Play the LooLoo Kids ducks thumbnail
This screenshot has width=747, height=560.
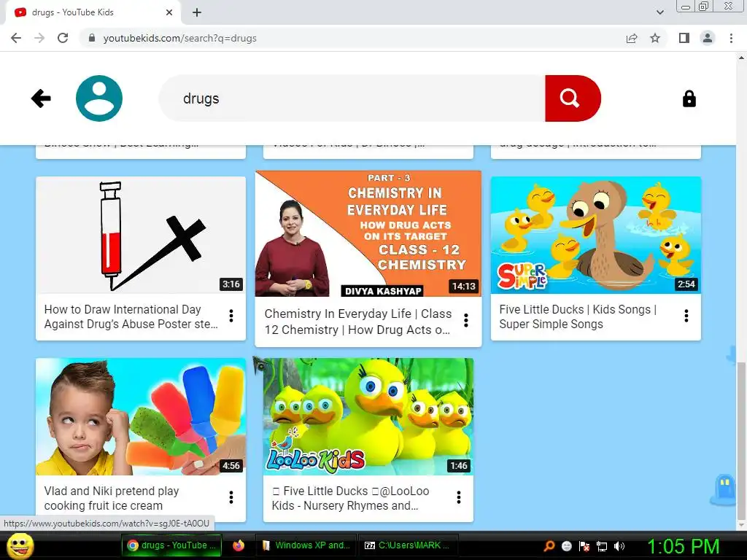coord(368,416)
